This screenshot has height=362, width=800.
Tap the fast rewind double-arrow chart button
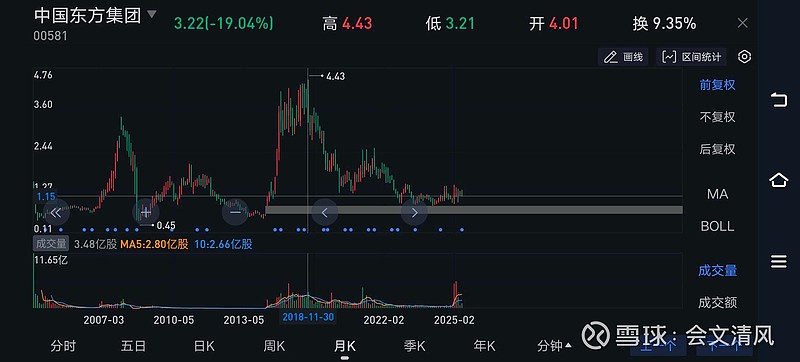pyautogui.click(x=56, y=212)
